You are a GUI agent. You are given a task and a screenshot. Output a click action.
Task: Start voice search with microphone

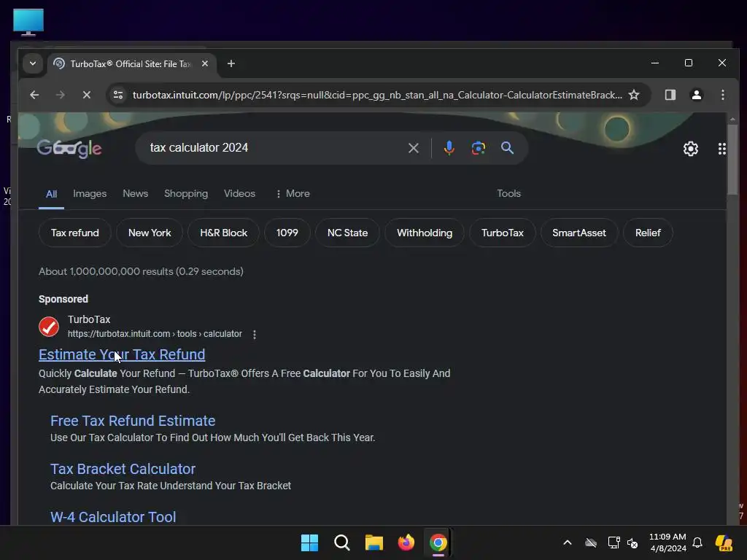coord(449,148)
